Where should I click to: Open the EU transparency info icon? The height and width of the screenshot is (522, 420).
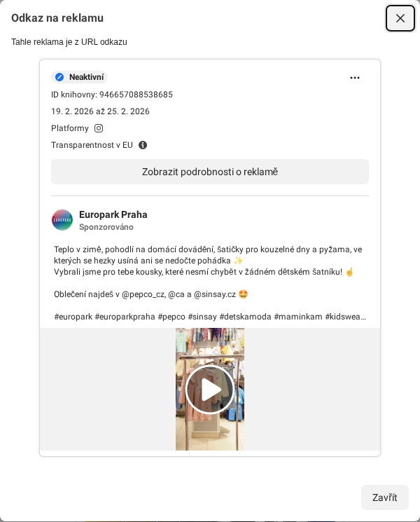[x=143, y=145]
